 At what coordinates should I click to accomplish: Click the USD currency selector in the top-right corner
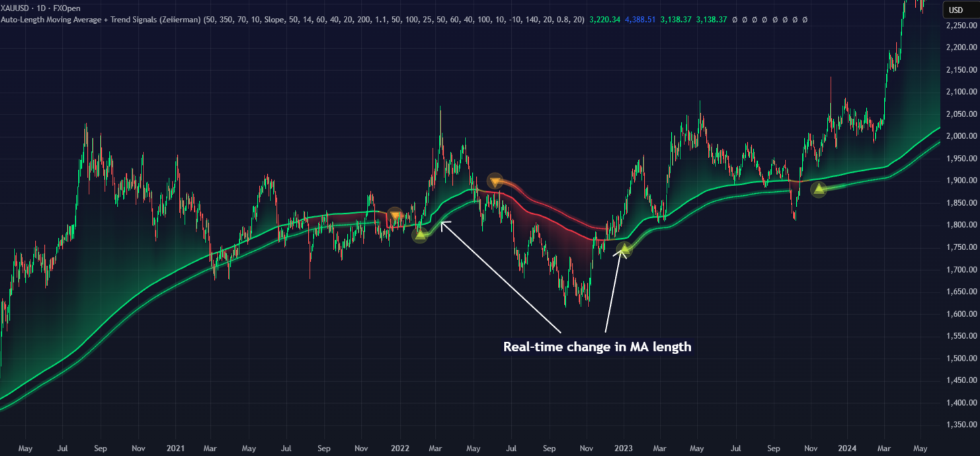point(960,10)
